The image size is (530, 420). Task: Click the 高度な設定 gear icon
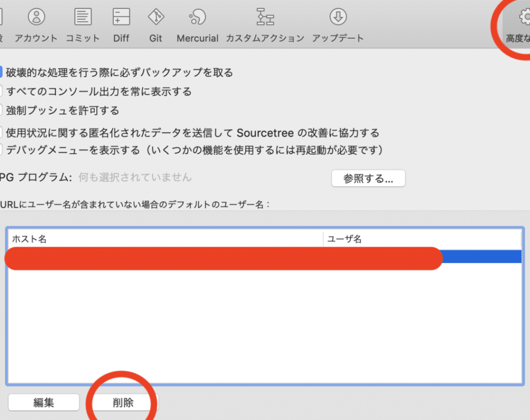click(x=524, y=18)
